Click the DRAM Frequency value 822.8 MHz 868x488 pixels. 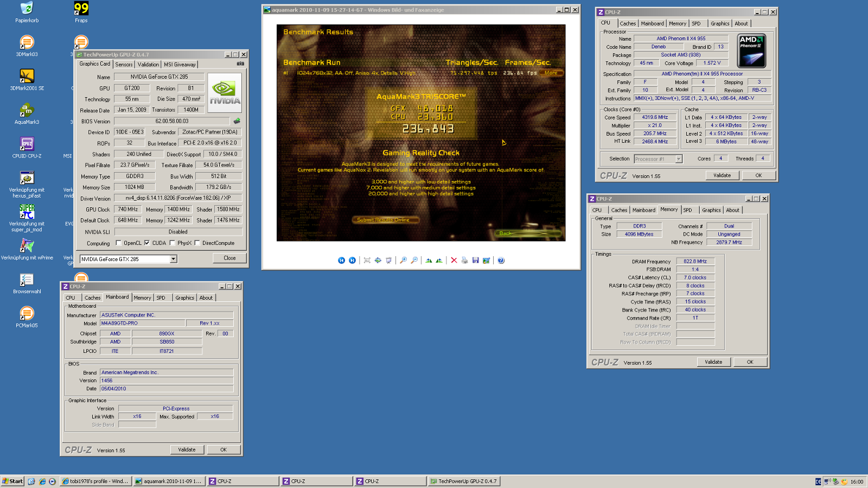(695, 262)
